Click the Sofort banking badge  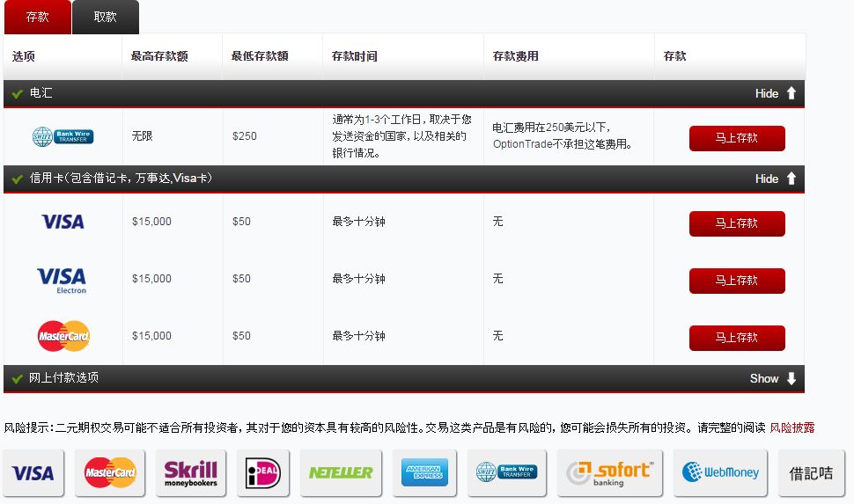pyautogui.click(x=609, y=473)
